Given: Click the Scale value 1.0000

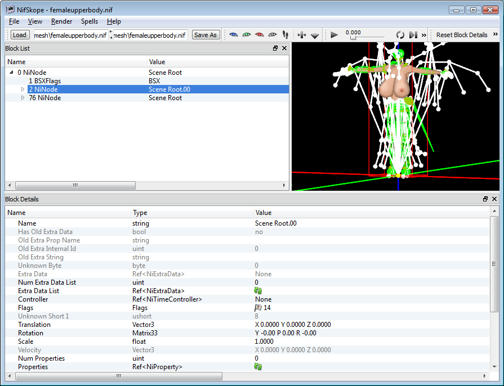Looking at the screenshot, I should click(x=264, y=341).
